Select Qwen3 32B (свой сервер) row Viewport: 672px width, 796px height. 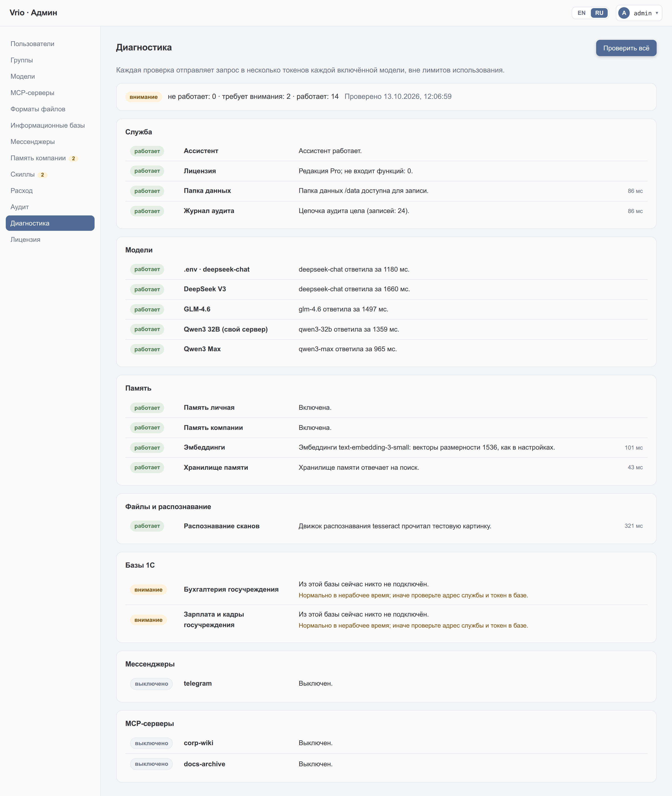386,329
